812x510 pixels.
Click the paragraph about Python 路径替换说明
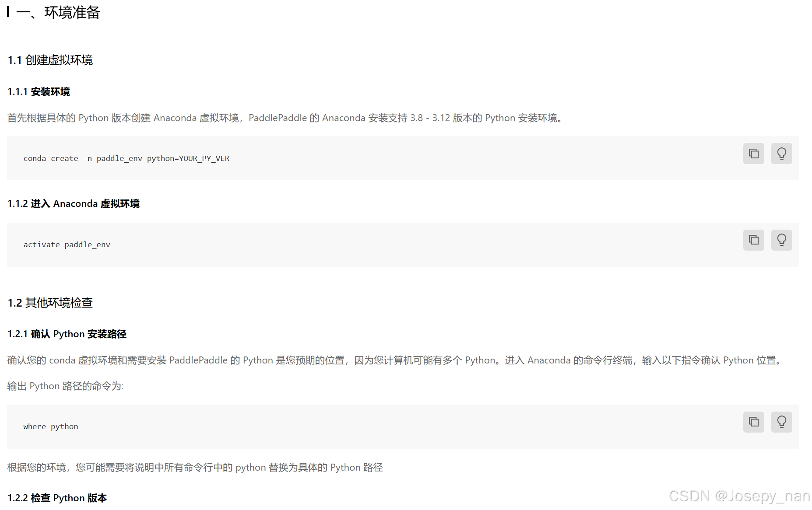click(194, 467)
